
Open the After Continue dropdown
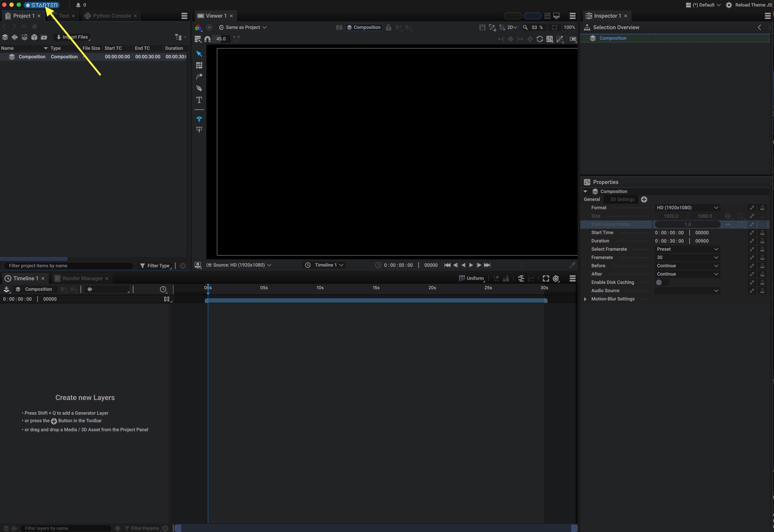click(x=687, y=274)
